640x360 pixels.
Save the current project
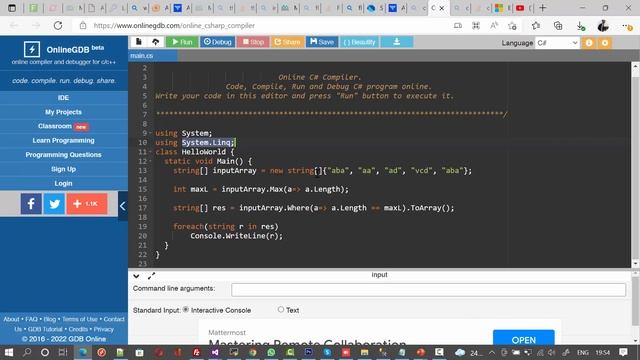tap(322, 42)
